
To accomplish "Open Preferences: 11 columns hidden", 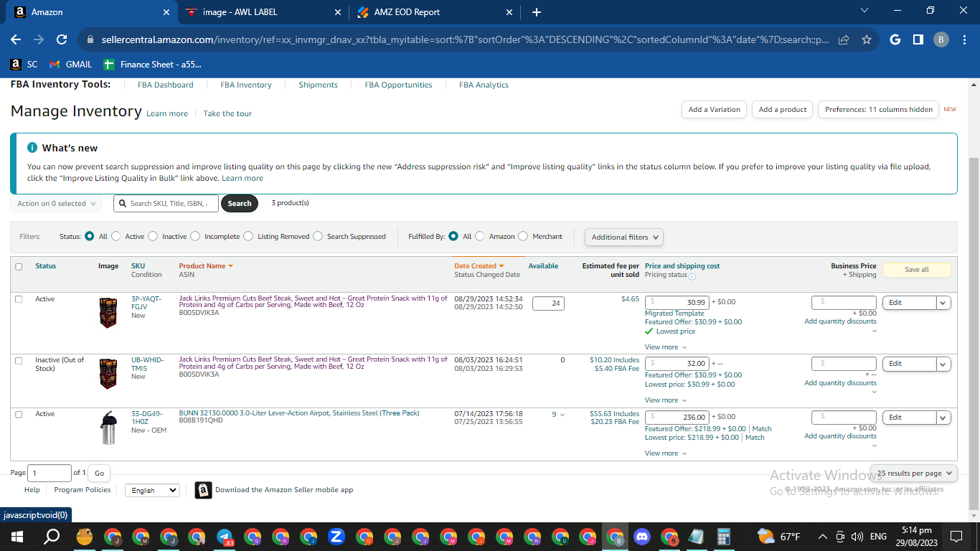I will pos(878,110).
